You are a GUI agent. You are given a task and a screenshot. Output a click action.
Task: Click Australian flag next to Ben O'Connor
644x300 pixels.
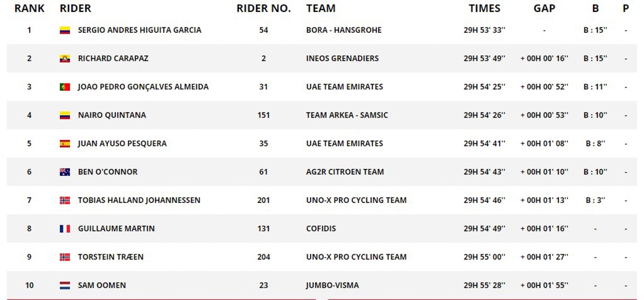tap(65, 172)
